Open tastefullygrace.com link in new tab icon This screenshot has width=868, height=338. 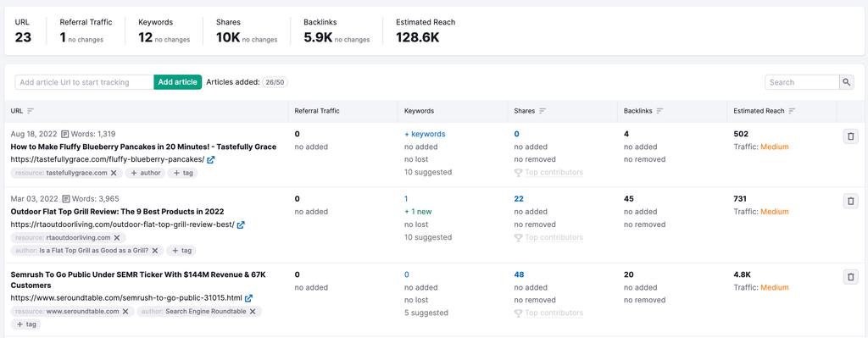(x=211, y=160)
